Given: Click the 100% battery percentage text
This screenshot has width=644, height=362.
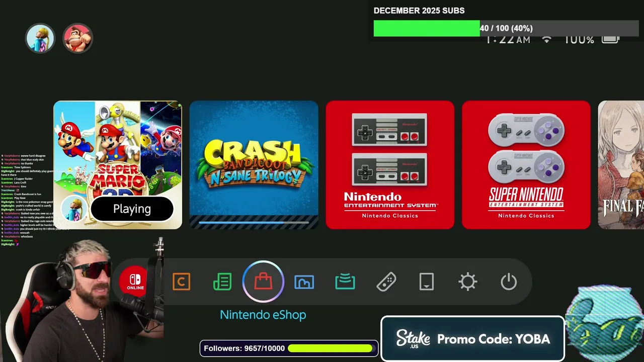Looking at the screenshot, I should [x=579, y=39].
